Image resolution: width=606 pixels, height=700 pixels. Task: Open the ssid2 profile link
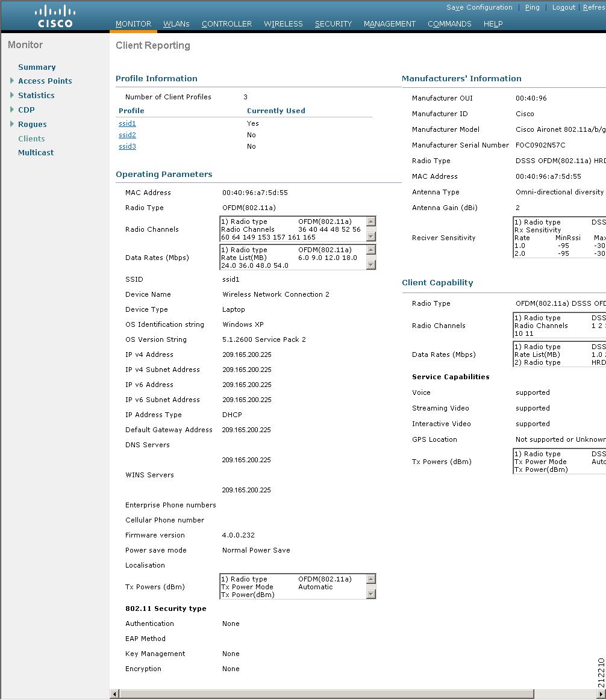tap(127, 135)
